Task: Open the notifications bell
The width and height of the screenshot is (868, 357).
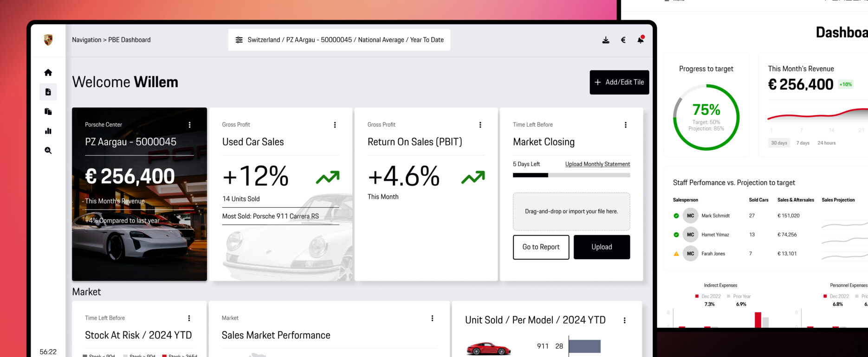Action: coord(641,39)
